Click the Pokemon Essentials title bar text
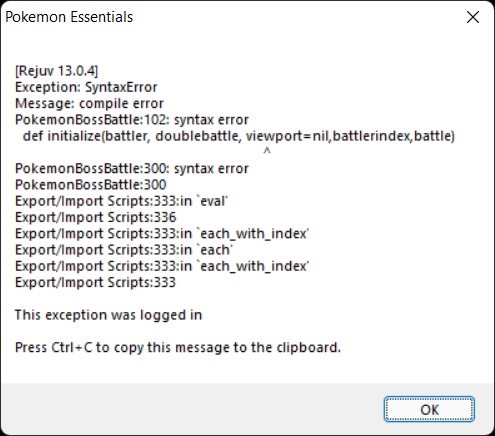Screen dimensions: 495x436 [x=69, y=17]
